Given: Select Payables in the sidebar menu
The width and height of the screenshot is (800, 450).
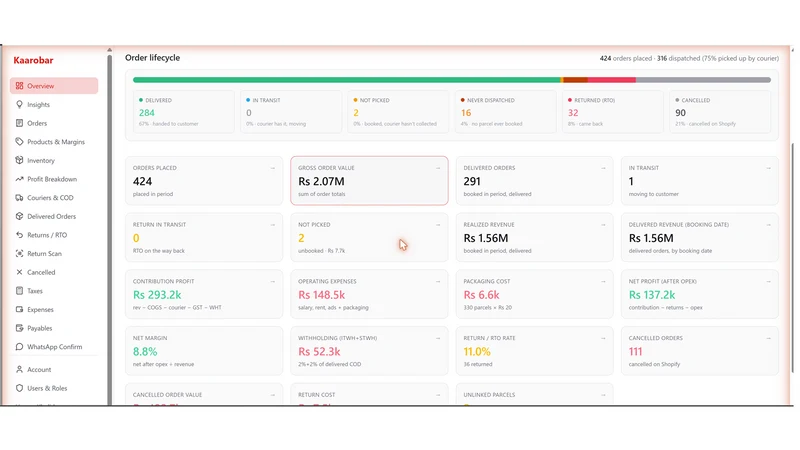Looking at the screenshot, I should point(54,328).
